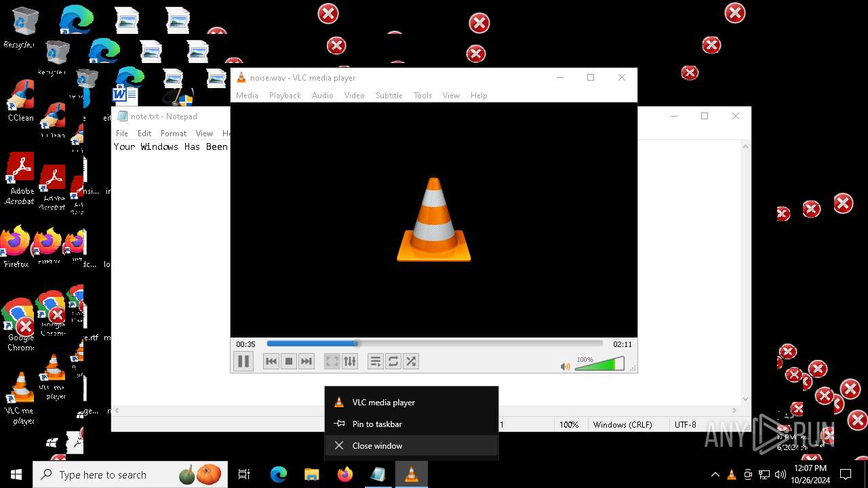Open network status icon in system tray

[x=764, y=474]
